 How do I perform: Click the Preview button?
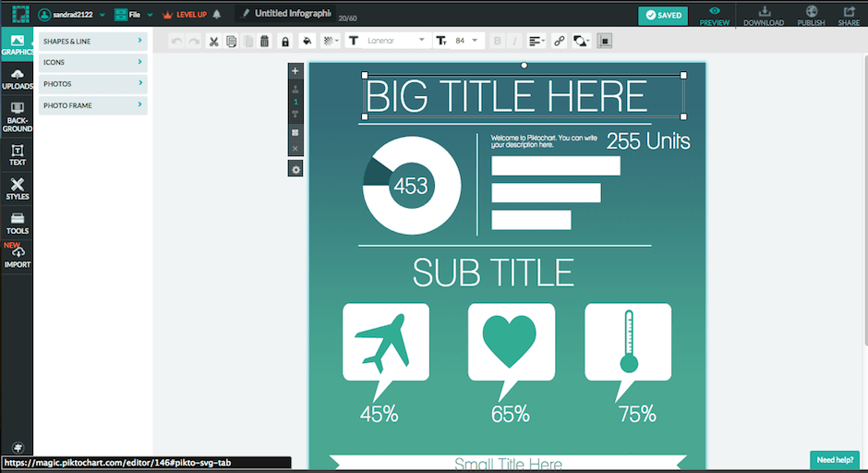[x=714, y=15]
